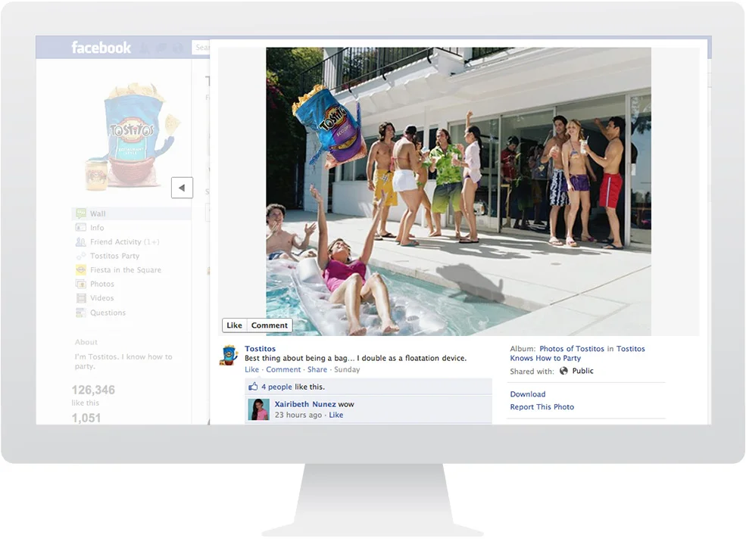Click the friend requests header icon

pyautogui.click(x=145, y=48)
